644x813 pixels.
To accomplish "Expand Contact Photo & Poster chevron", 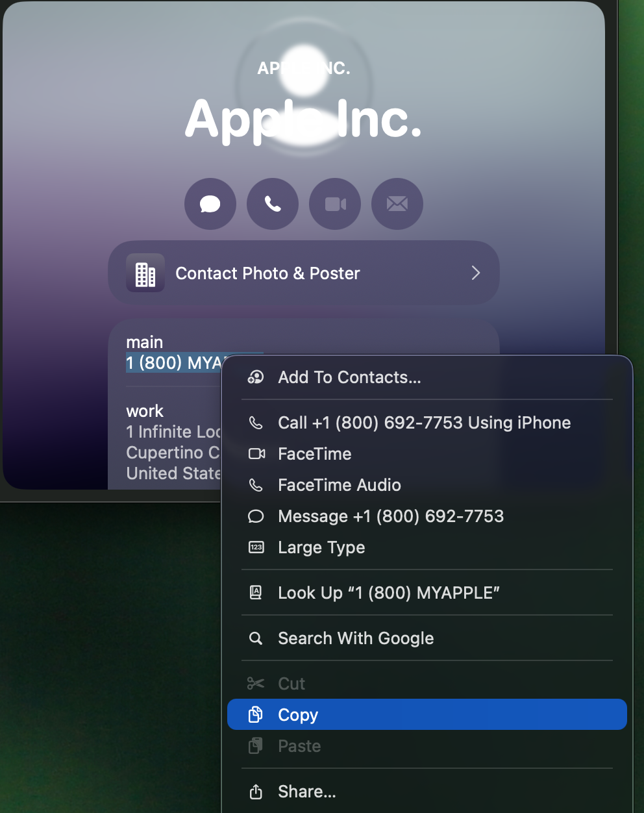I will point(476,273).
